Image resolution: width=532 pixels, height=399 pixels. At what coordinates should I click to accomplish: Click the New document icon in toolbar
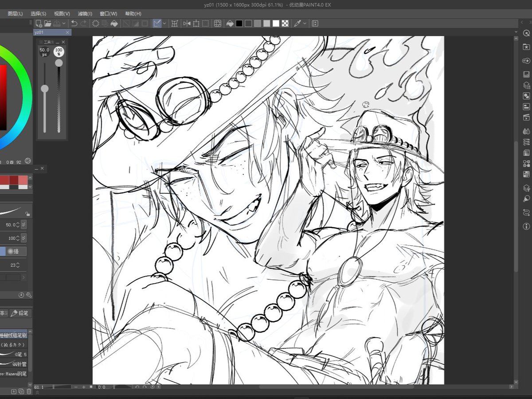(x=39, y=23)
